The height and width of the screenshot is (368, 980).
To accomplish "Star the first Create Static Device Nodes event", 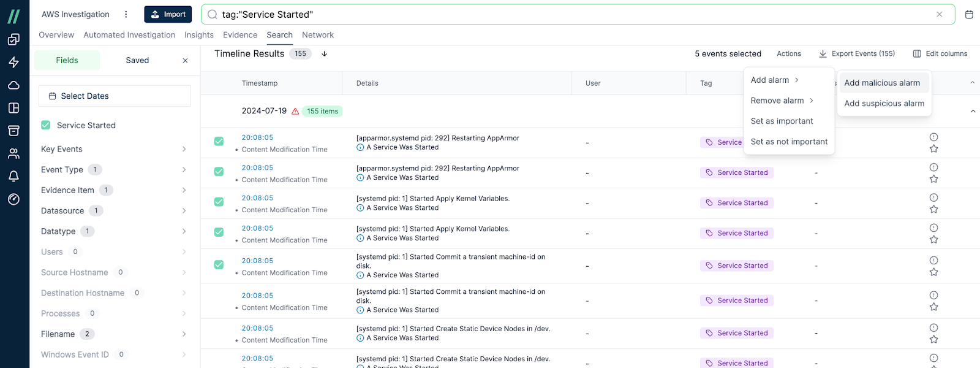I will click(933, 339).
